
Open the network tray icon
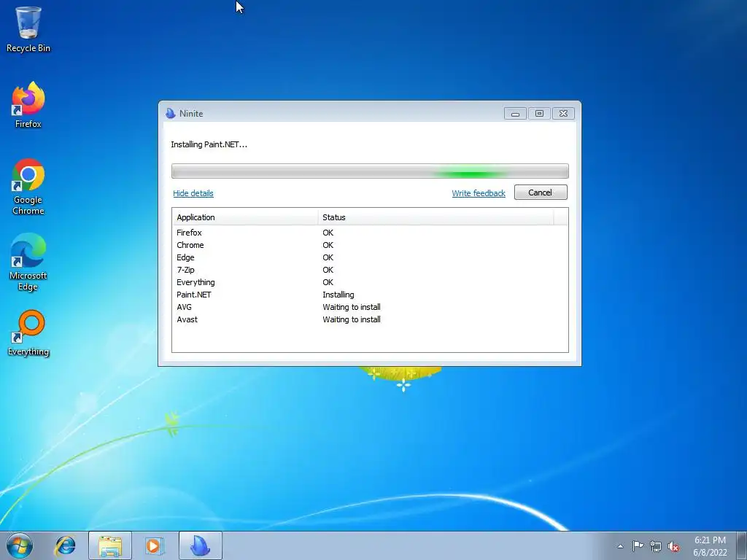(656, 546)
